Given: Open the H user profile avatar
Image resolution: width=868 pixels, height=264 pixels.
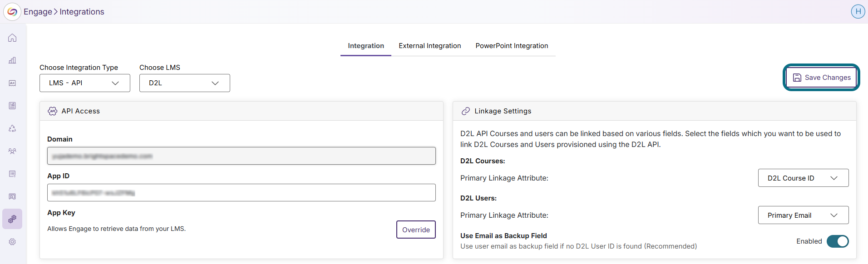Looking at the screenshot, I should point(858,12).
